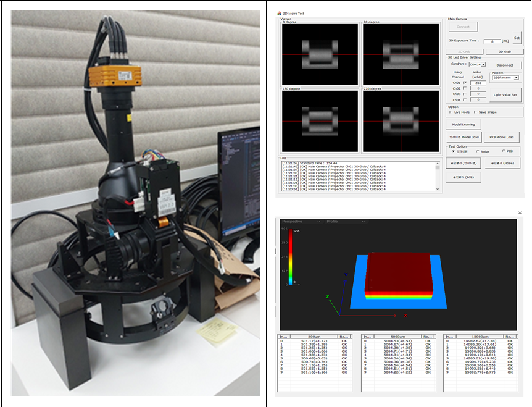
Task: Click the Light Value Set button
Action: [505, 95]
